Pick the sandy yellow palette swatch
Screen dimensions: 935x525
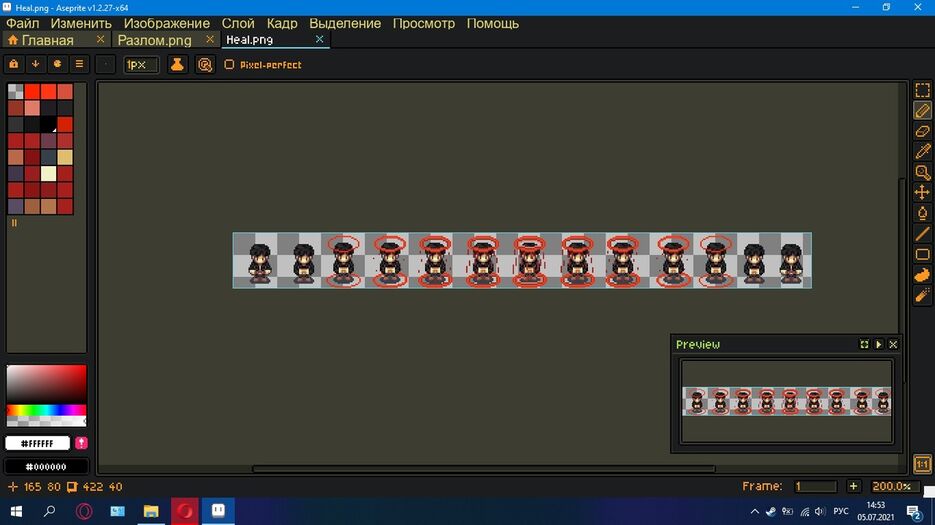(x=65, y=157)
